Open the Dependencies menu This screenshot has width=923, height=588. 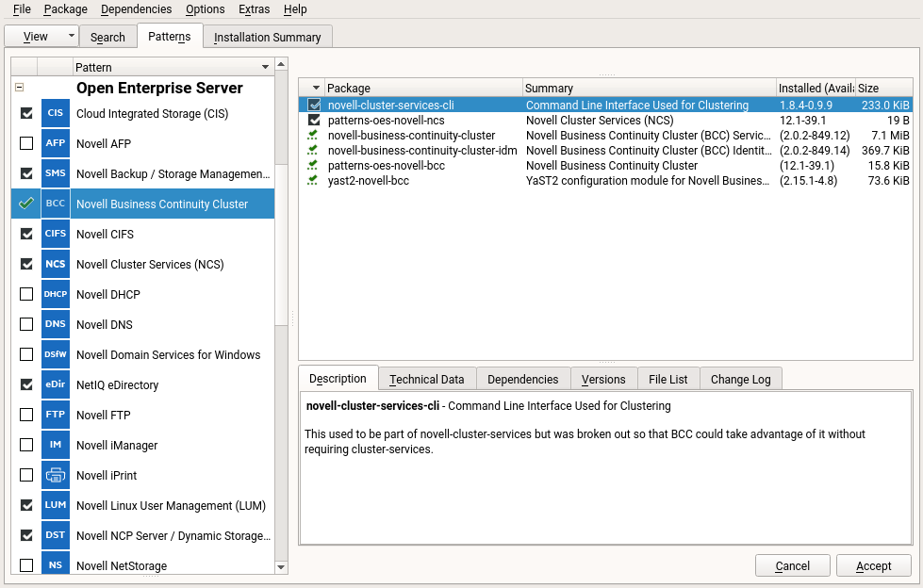point(136,9)
